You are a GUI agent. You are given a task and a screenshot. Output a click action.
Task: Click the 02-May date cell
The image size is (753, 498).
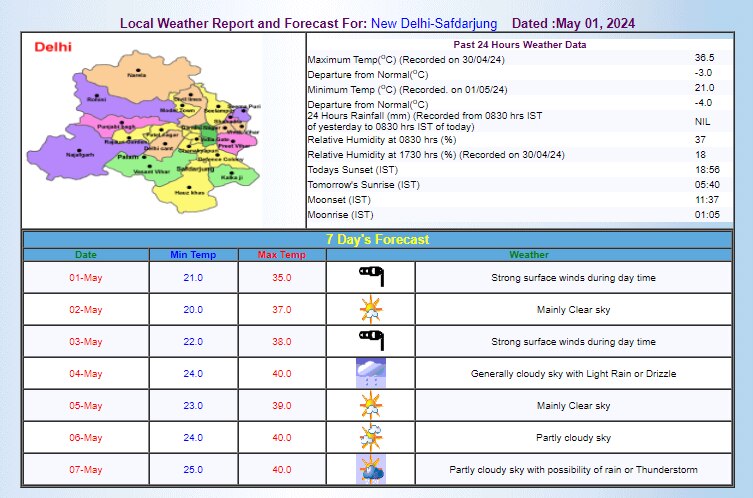[85, 310]
